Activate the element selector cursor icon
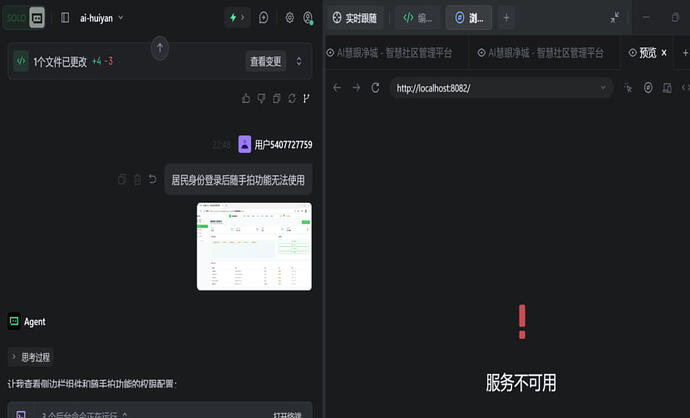The height and width of the screenshot is (418, 690). [x=628, y=88]
